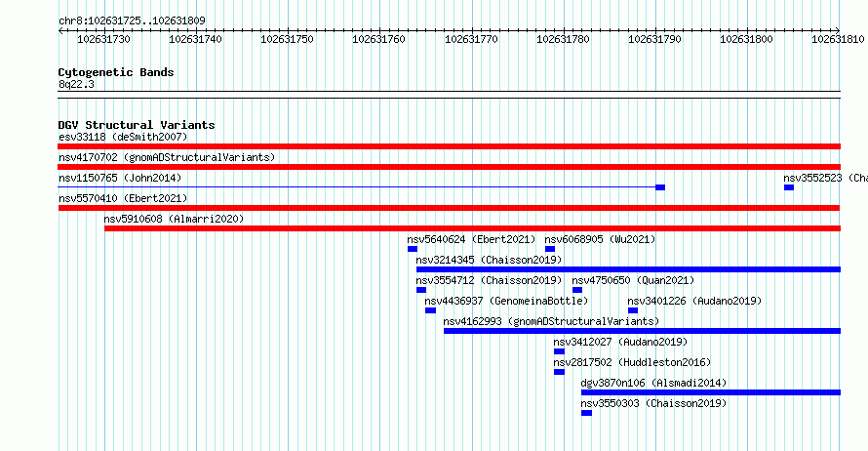Open nsv4162993 (gnomADStructuralVariants) label
Screen dimensions: 868x451
pos(551,321)
